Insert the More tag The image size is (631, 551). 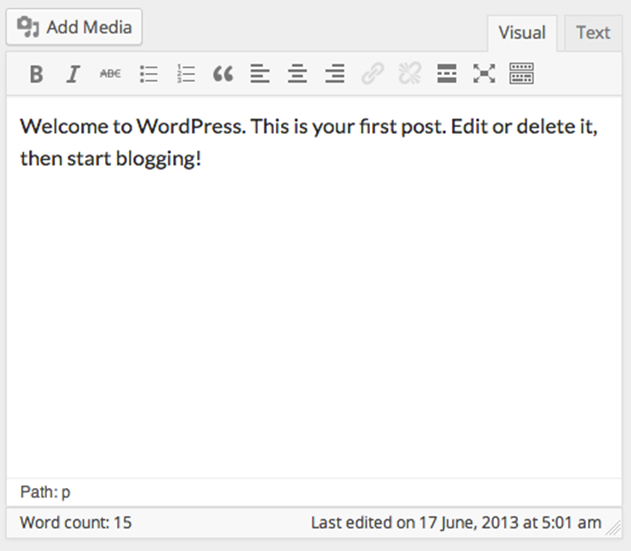[x=447, y=74]
